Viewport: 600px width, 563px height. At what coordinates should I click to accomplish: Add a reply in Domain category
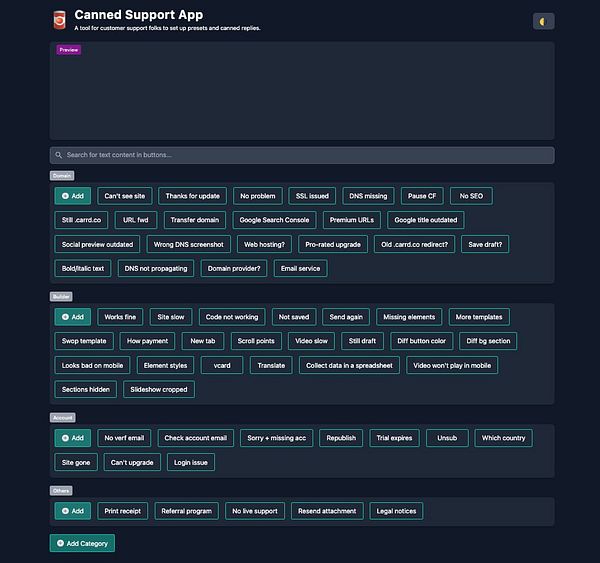73,196
